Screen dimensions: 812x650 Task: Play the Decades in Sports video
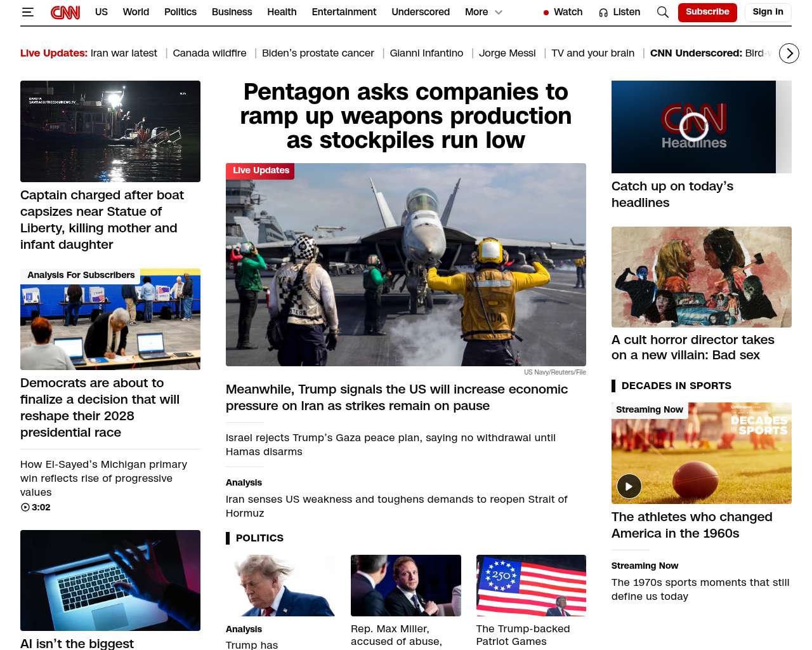[x=629, y=487]
